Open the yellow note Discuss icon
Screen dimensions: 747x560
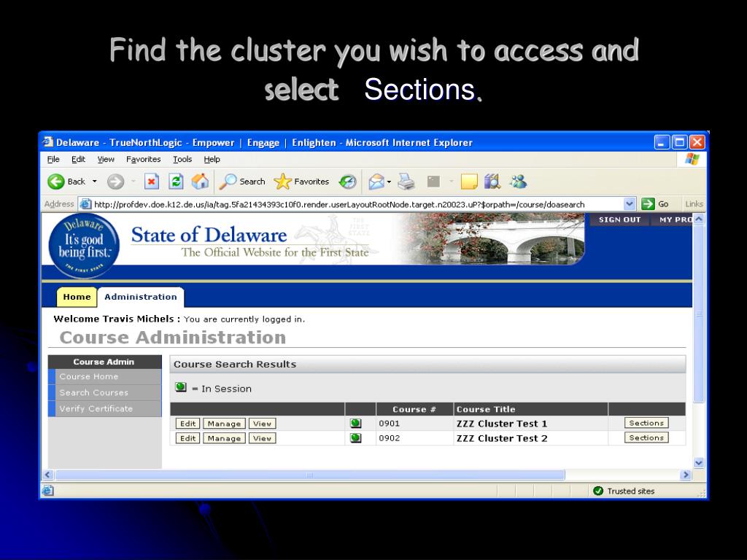tap(469, 182)
